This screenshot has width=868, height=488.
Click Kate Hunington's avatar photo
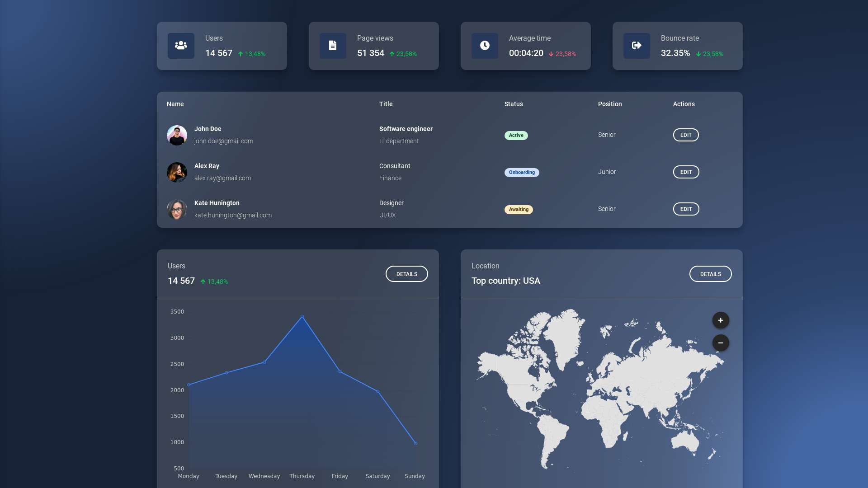177,209
